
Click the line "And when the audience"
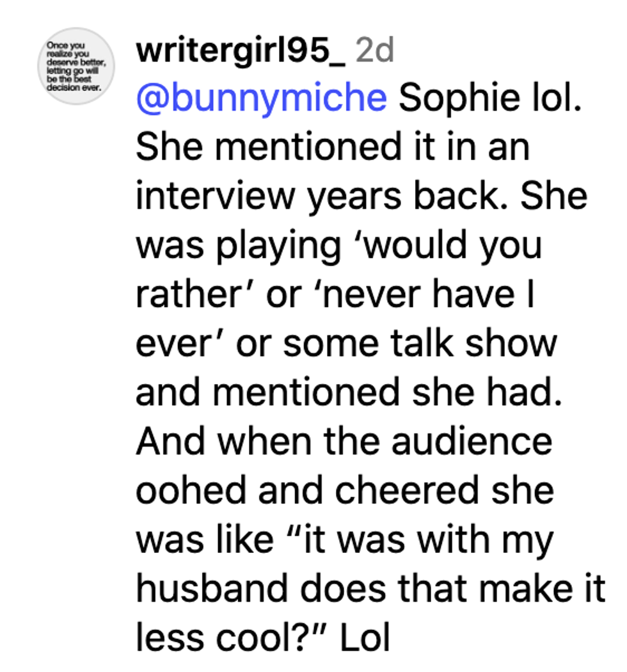click(x=344, y=441)
